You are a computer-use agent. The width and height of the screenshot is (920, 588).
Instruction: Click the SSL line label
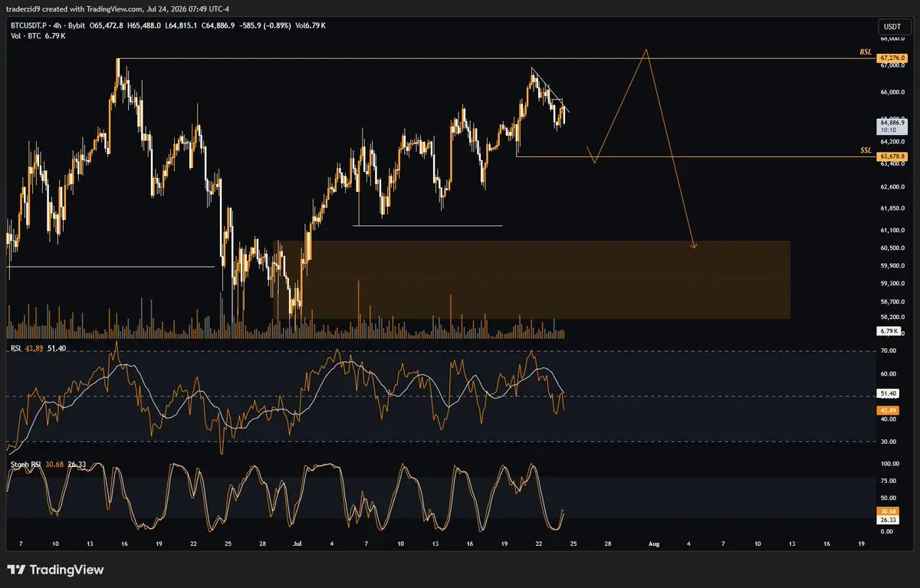tap(866, 149)
